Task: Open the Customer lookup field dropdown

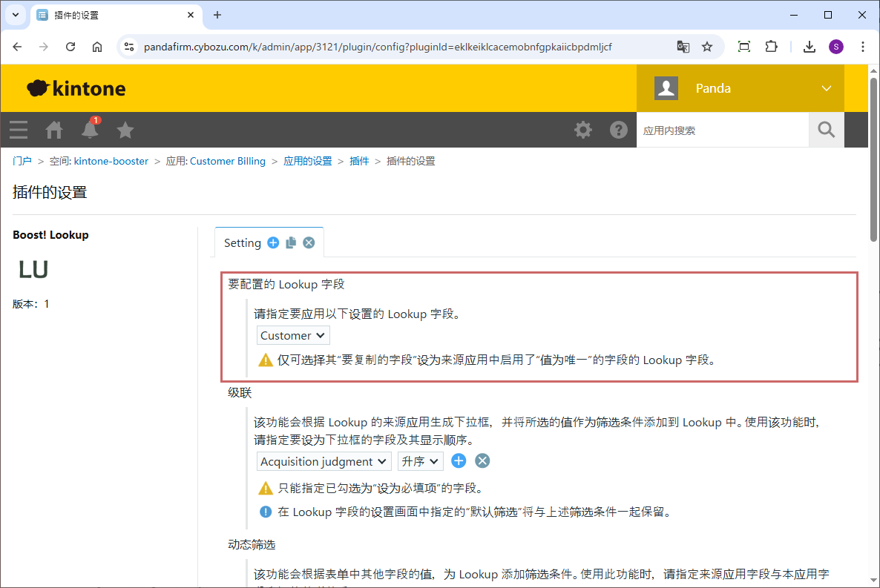Action: [x=293, y=336]
